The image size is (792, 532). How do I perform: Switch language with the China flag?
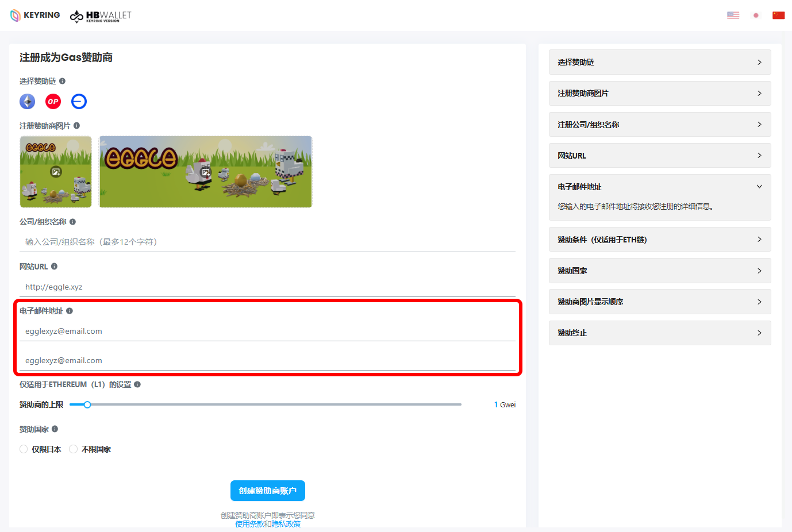[778, 16]
